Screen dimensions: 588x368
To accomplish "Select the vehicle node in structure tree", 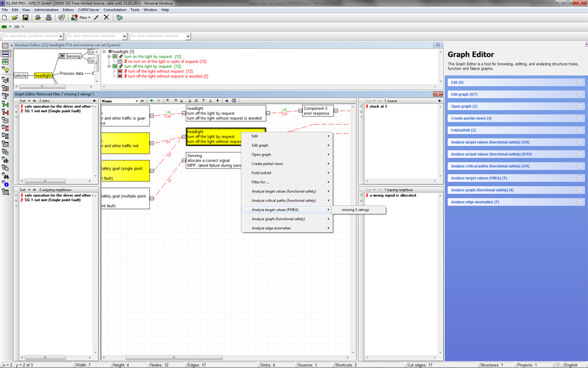I will [x=21, y=75].
